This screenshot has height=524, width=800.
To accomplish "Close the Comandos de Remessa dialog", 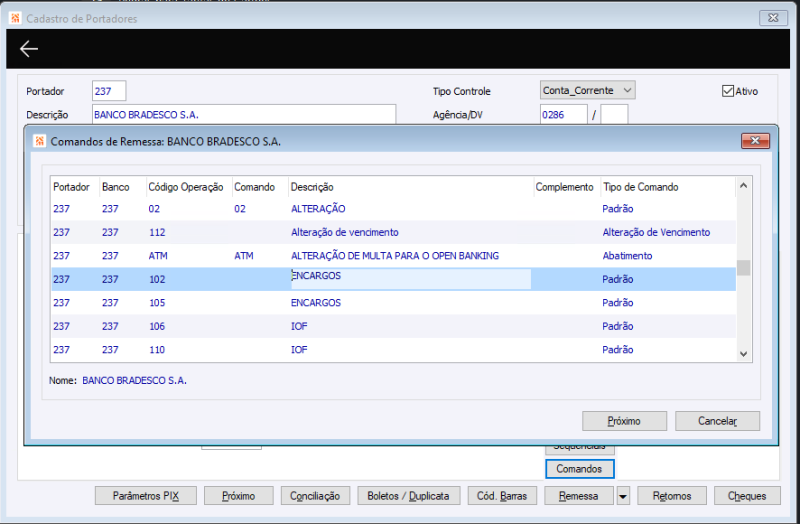I will (x=755, y=141).
